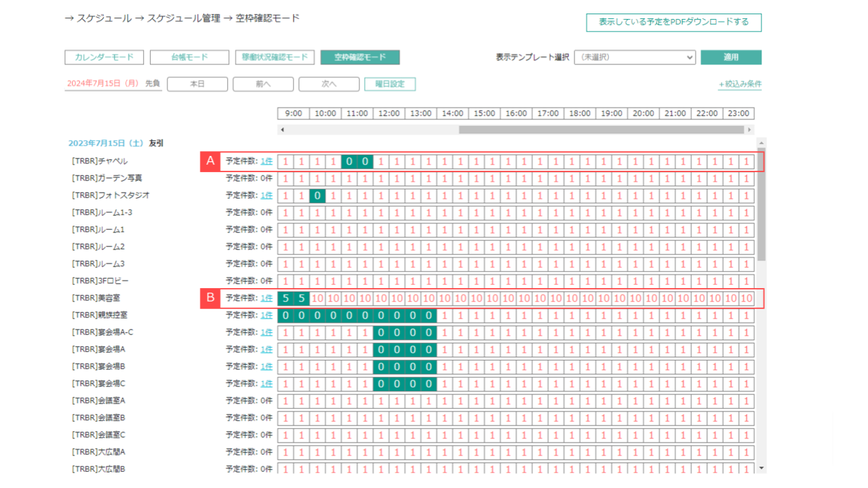
Task: Select the active 空枠確認モード tab
Action: pos(360,57)
